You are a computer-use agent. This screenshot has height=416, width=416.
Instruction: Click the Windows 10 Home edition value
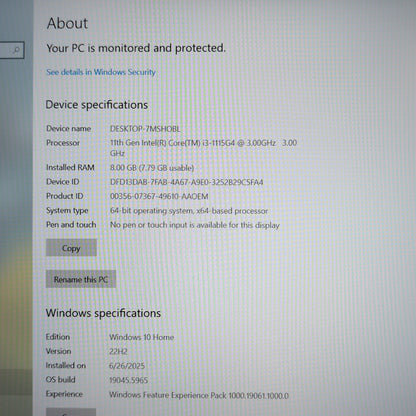coord(141,337)
